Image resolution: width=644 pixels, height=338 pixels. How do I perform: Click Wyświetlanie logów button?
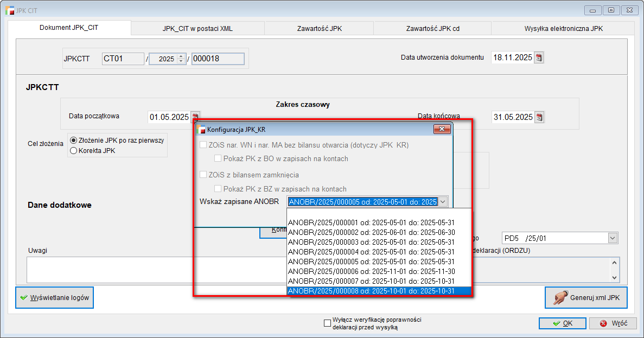[x=54, y=298]
